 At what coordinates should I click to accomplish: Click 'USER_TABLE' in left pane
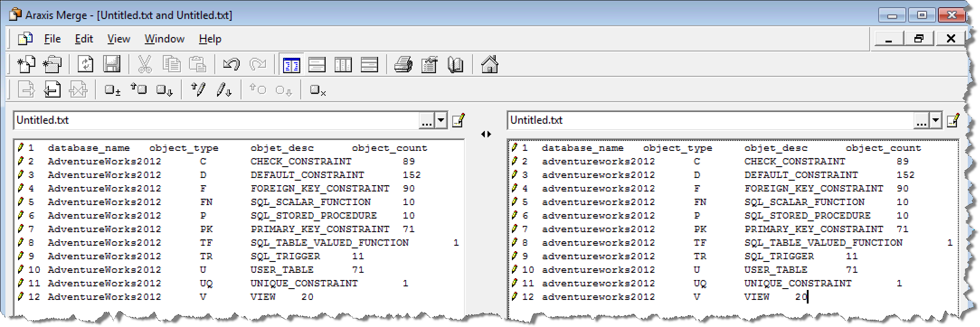coord(282,270)
